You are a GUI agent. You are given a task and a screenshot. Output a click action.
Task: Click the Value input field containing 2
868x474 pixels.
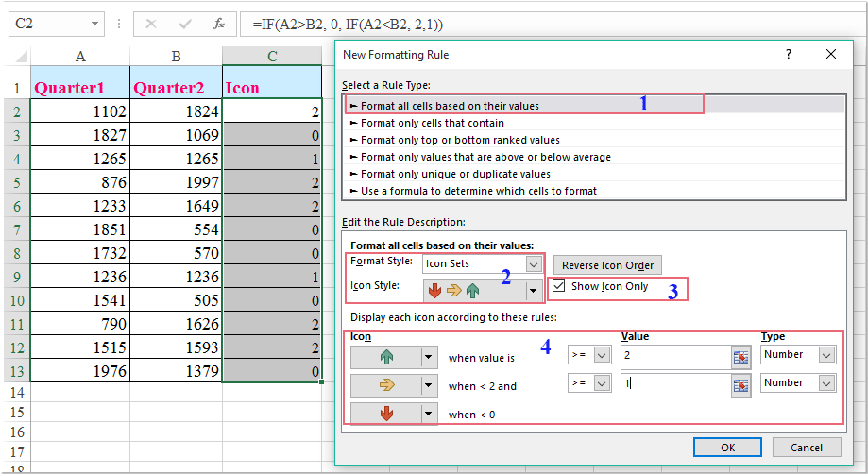coord(674,355)
